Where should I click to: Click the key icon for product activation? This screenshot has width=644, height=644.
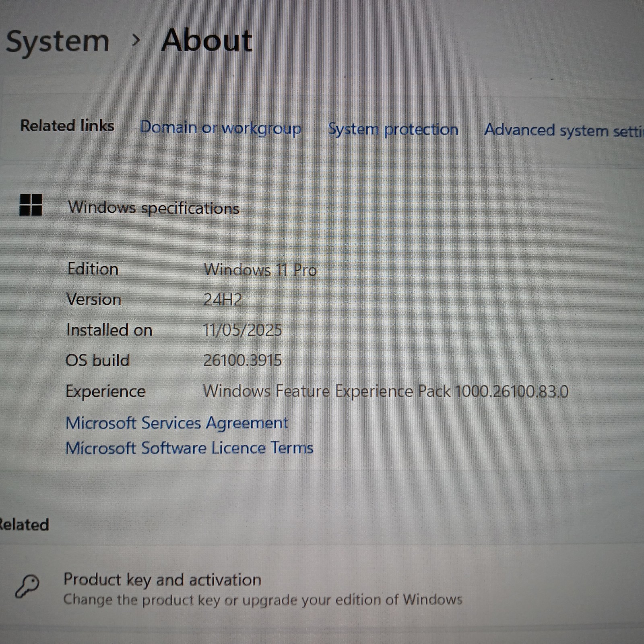click(x=27, y=586)
